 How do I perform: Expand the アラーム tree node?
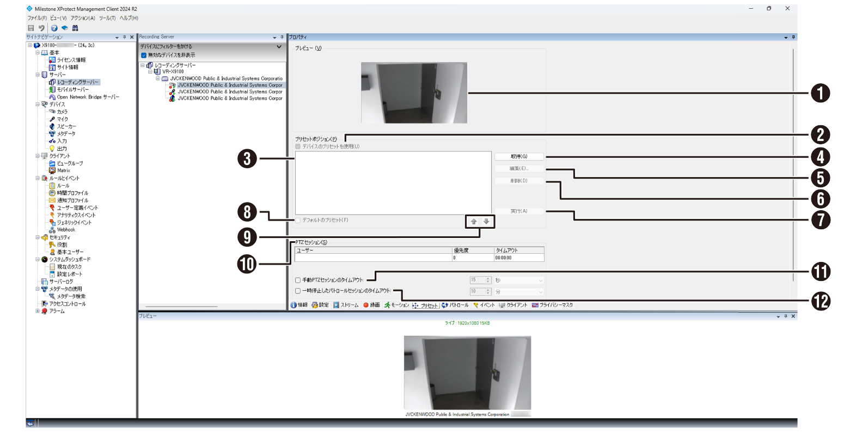(38, 311)
